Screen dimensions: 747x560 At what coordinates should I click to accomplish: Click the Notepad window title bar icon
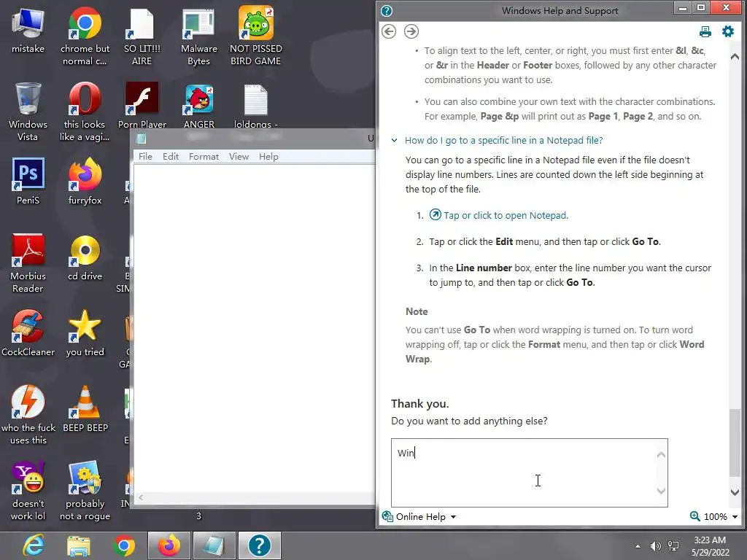141,139
